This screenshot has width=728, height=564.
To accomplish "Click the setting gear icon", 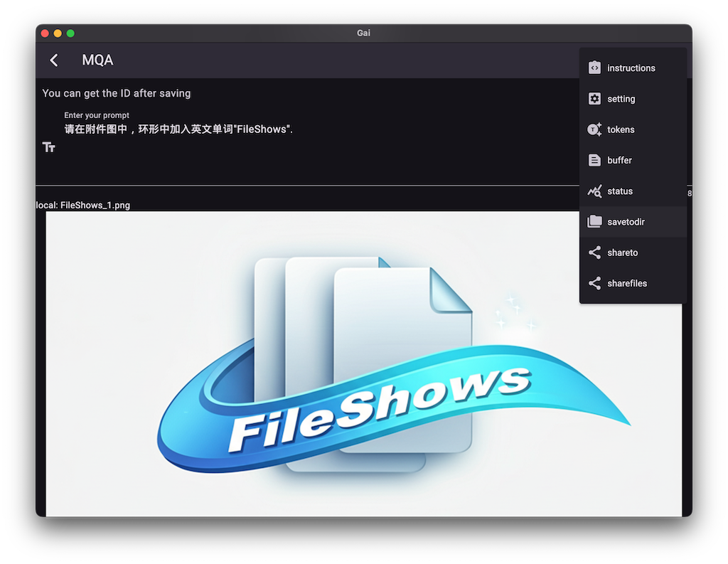I will 594,98.
